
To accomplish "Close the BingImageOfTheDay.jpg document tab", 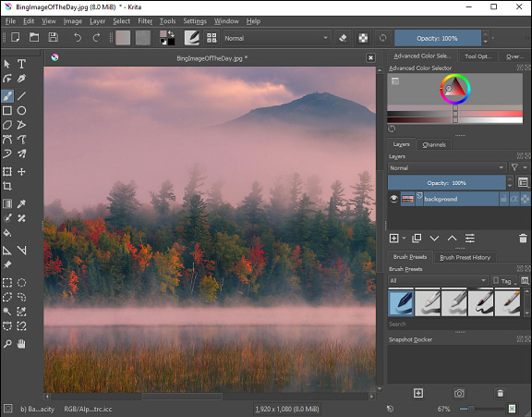I will point(371,58).
